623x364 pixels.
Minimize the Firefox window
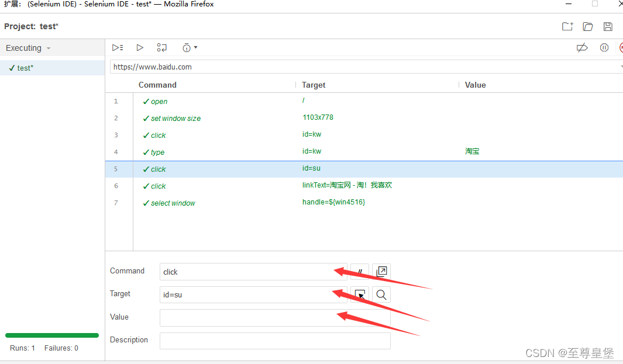[569, 4]
